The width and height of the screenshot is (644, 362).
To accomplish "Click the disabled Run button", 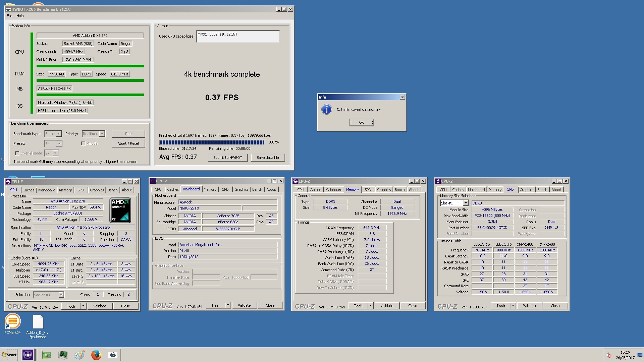I will [x=128, y=134].
